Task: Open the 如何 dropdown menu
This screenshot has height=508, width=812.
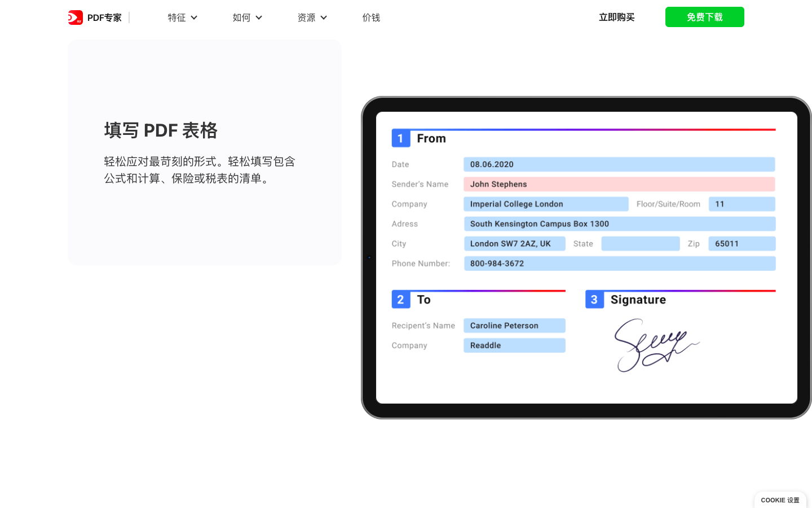Action: [x=247, y=17]
